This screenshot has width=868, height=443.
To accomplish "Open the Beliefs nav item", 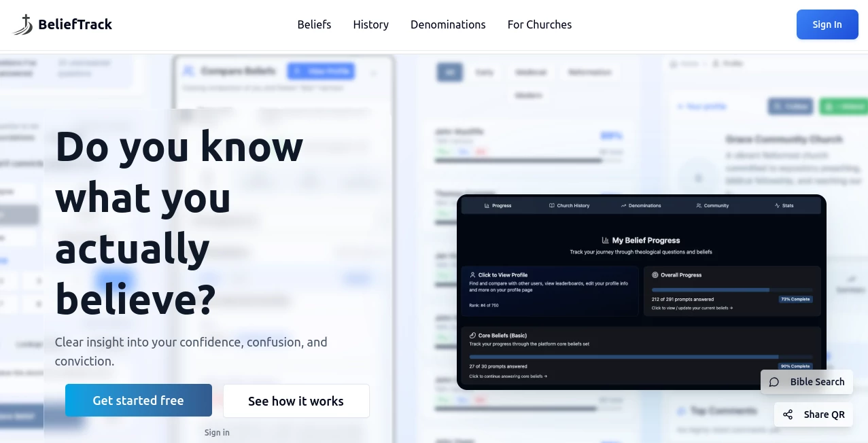I will [x=314, y=24].
